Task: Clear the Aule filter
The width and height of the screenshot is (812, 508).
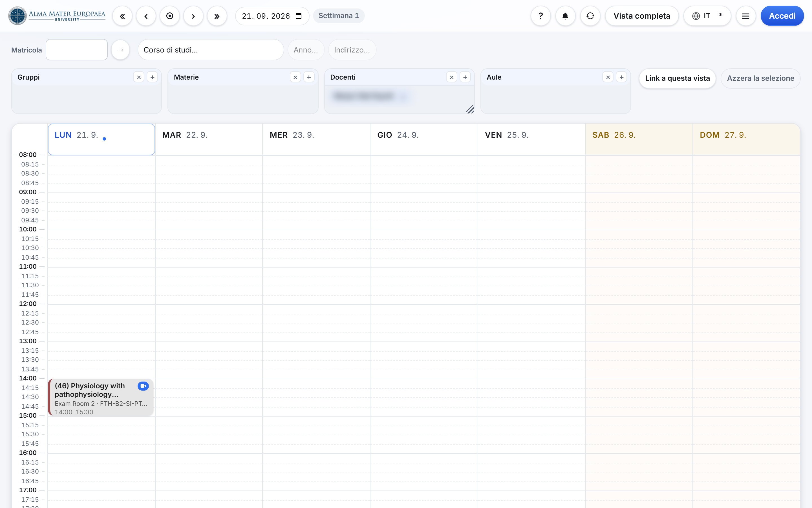Action: pyautogui.click(x=608, y=77)
